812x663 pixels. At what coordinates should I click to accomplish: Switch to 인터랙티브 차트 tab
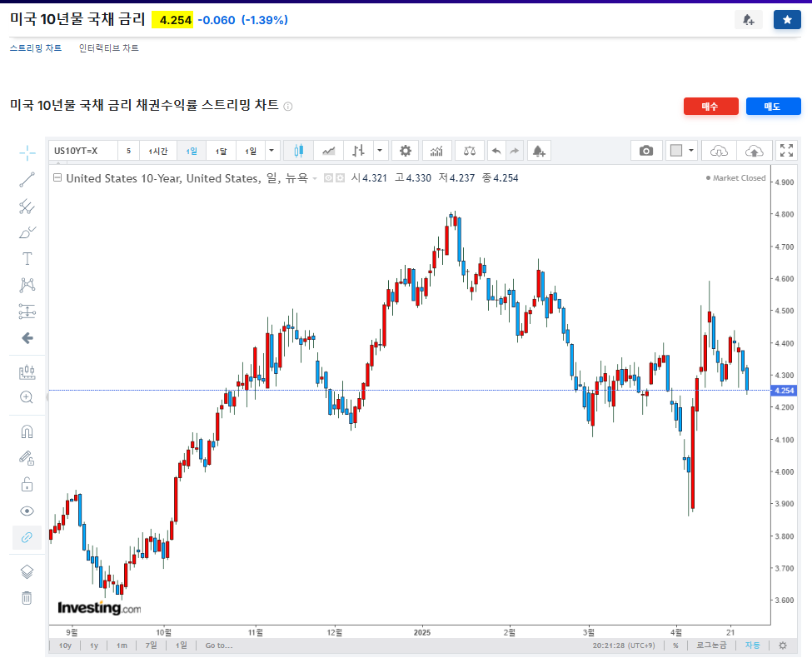(108, 48)
